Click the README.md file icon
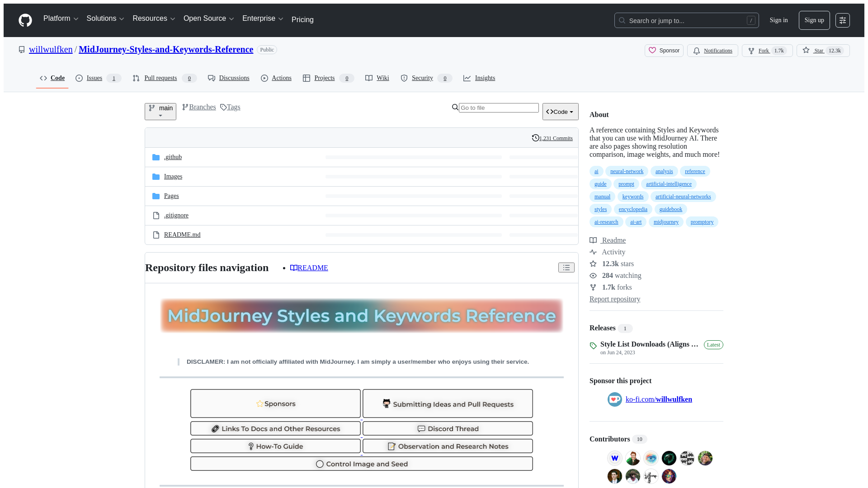Screen dimensions: 868x488 156,235
